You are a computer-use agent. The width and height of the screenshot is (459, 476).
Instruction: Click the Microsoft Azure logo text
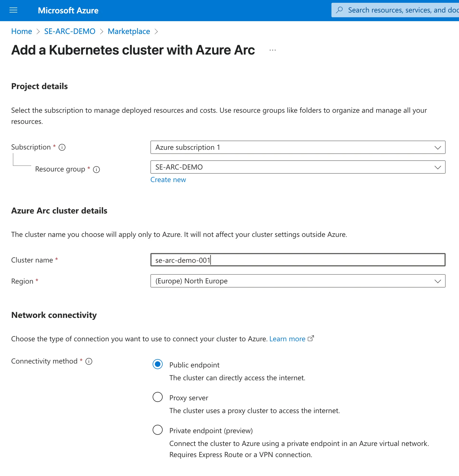[x=68, y=11]
